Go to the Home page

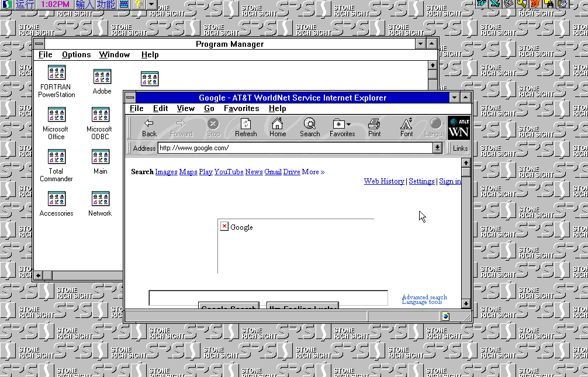278,128
